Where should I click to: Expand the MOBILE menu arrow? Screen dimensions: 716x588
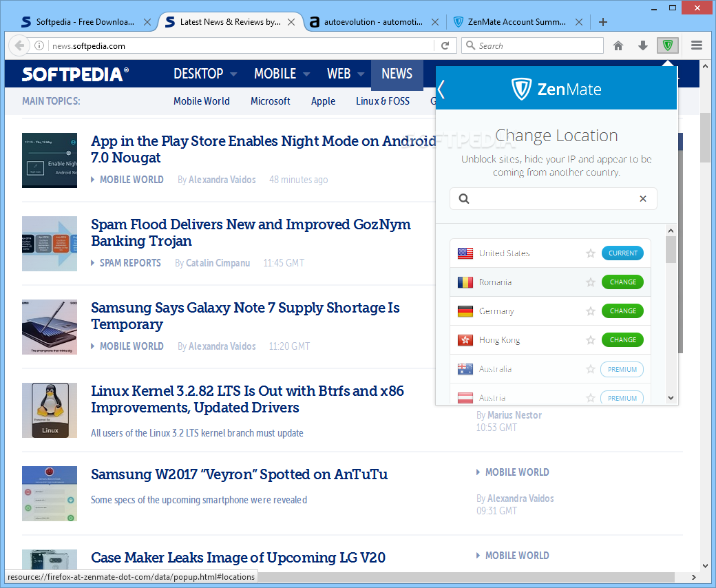[306, 74]
